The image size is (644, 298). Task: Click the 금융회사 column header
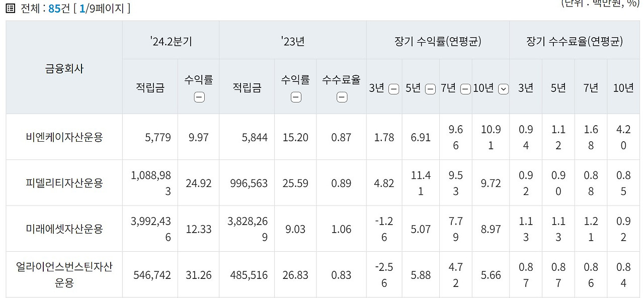pos(63,69)
